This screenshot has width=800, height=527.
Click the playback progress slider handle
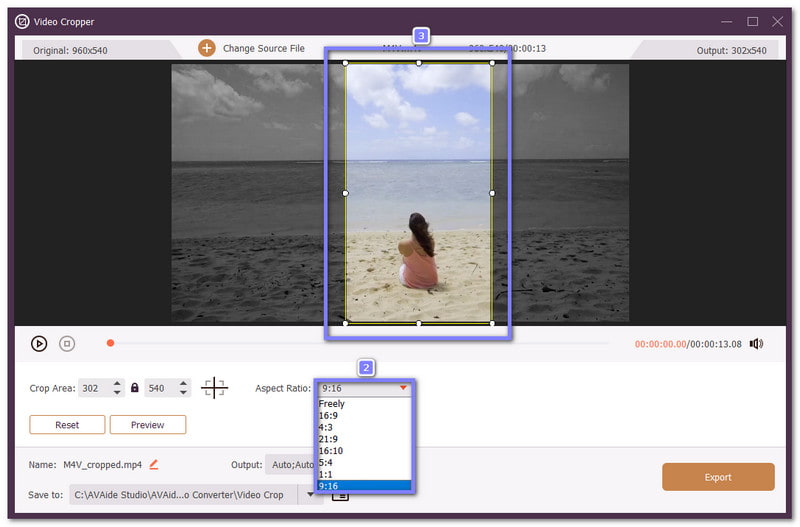(110, 344)
